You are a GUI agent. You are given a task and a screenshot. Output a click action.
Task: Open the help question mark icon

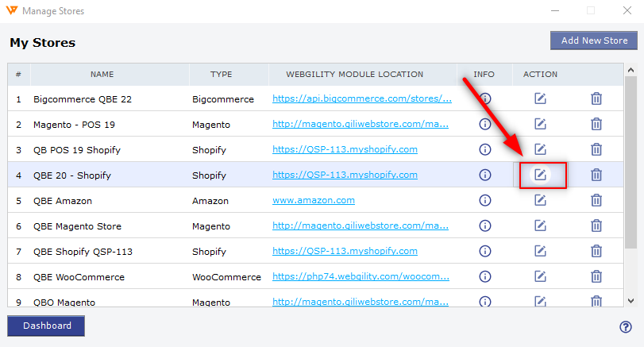coord(625,327)
